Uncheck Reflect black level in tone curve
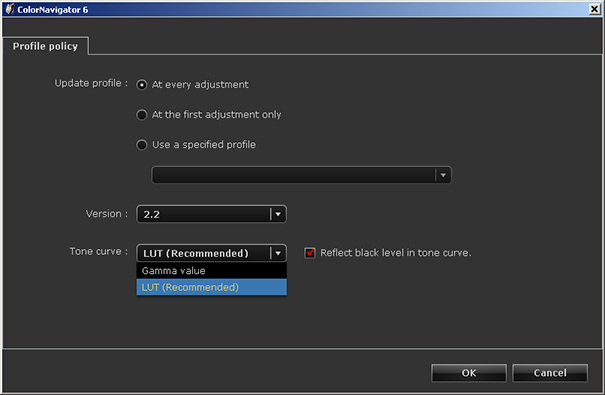 point(310,253)
